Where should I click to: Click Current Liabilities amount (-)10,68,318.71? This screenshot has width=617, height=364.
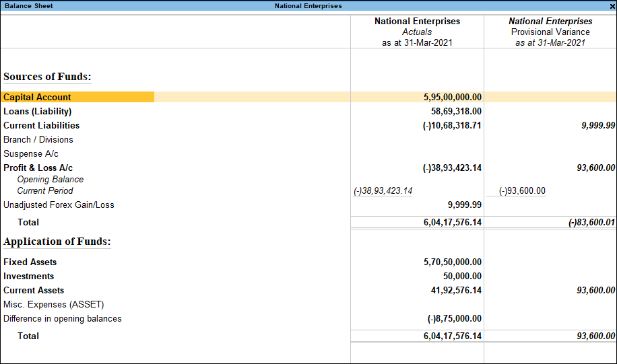[x=452, y=125]
